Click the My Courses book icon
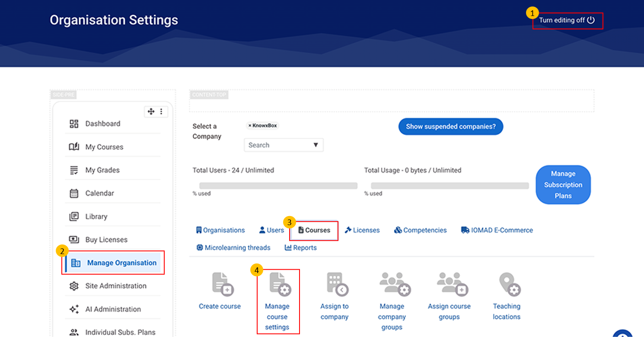The width and height of the screenshot is (644, 337). click(x=74, y=147)
